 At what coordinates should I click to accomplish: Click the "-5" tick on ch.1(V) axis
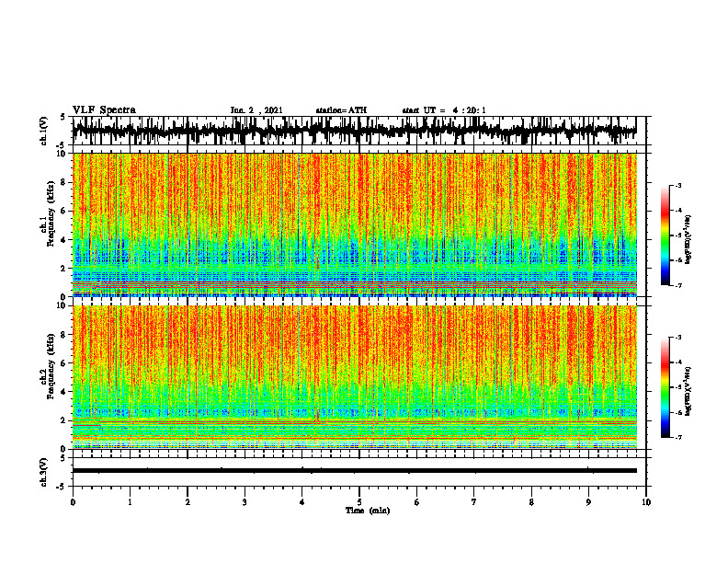[62, 146]
